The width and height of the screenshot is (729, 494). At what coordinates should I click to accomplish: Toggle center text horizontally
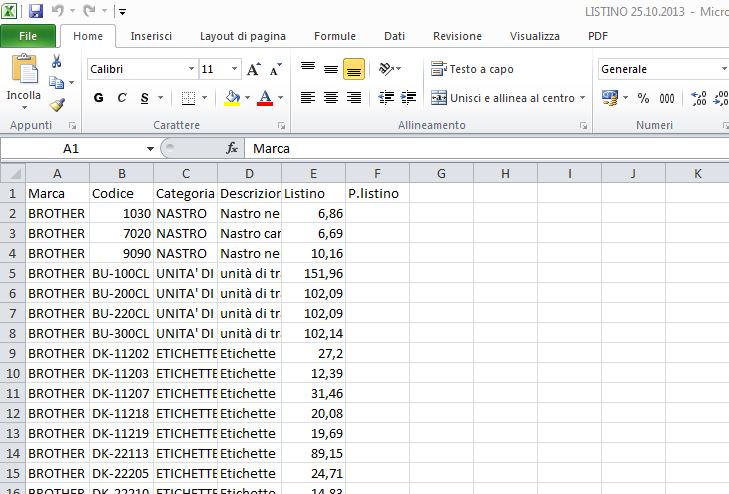coord(331,98)
